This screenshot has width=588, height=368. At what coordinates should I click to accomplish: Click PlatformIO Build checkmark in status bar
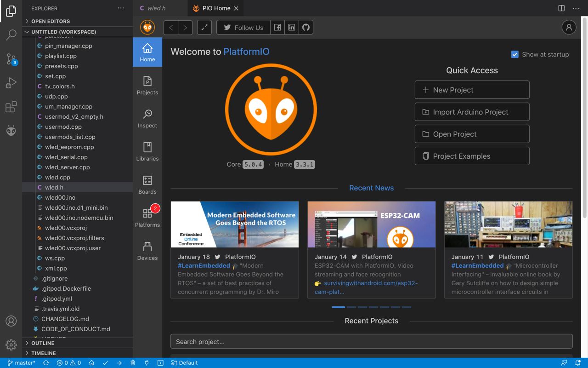click(105, 363)
